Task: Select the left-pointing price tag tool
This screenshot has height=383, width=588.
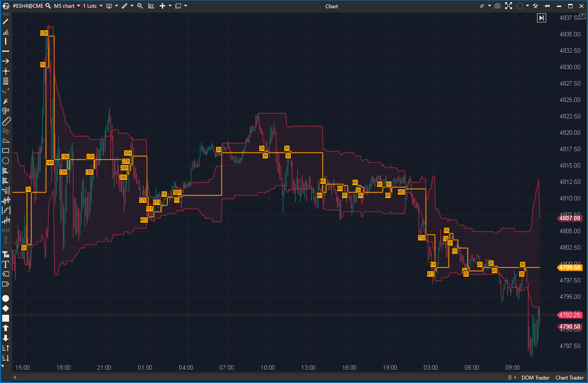Action: click(x=6, y=274)
